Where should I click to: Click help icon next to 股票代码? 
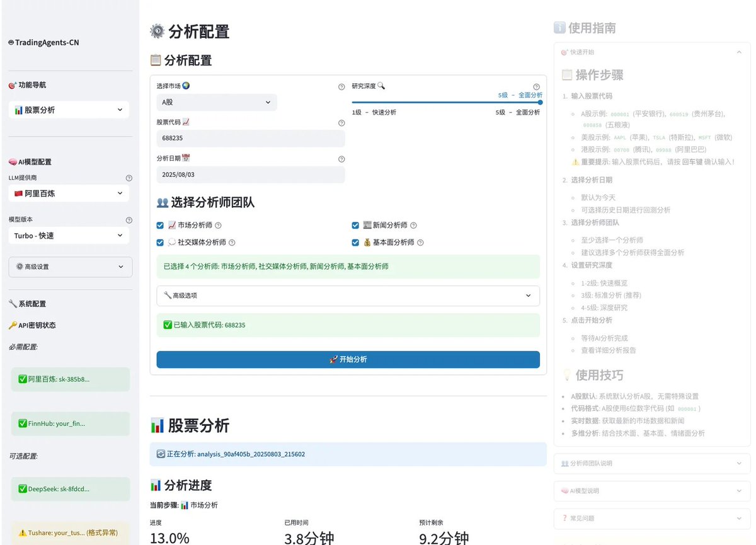pyautogui.click(x=341, y=123)
